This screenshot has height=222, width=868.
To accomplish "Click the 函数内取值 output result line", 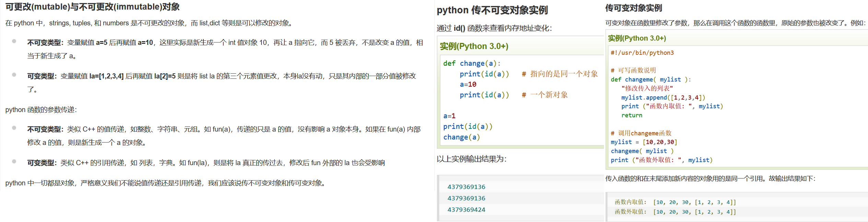I will 675,202.
